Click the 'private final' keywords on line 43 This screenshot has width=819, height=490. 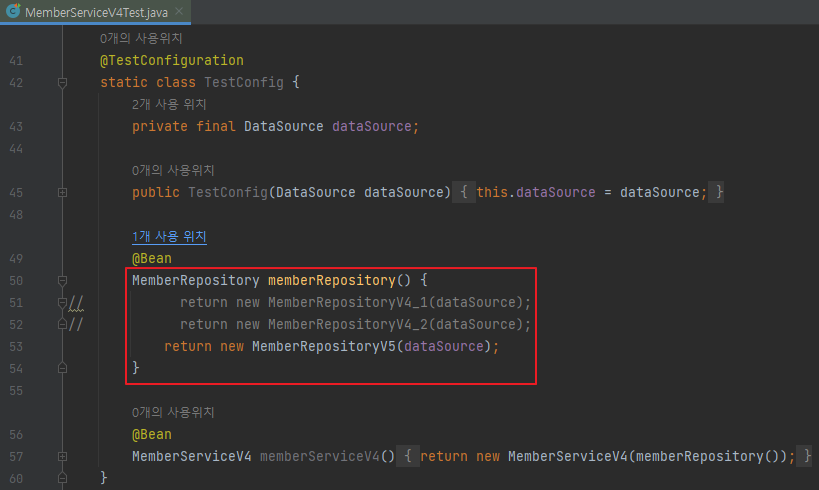point(184,126)
